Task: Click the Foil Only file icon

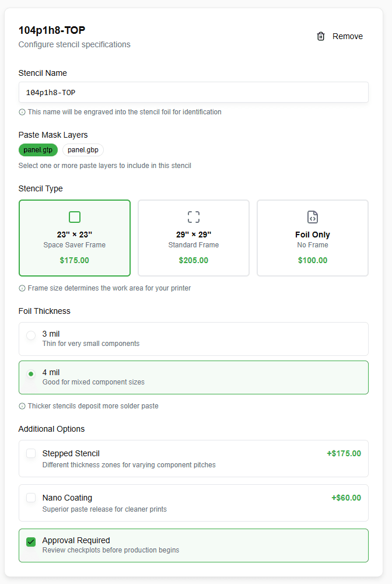Action: [x=313, y=217]
